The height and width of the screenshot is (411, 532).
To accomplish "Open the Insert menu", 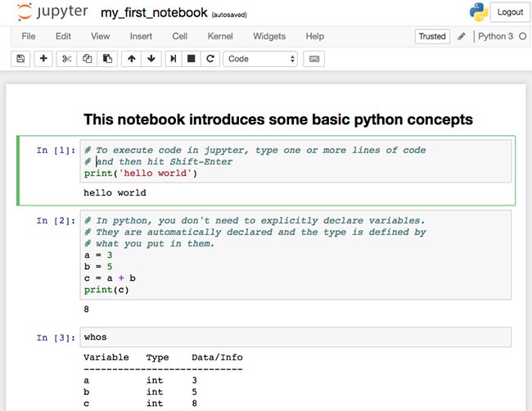I will [141, 36].
